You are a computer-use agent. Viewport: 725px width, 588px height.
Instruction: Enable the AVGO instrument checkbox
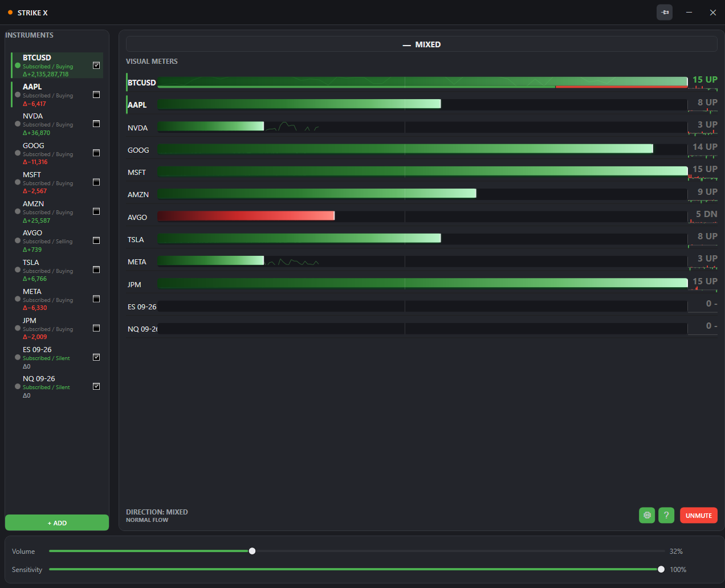point(96,240)
